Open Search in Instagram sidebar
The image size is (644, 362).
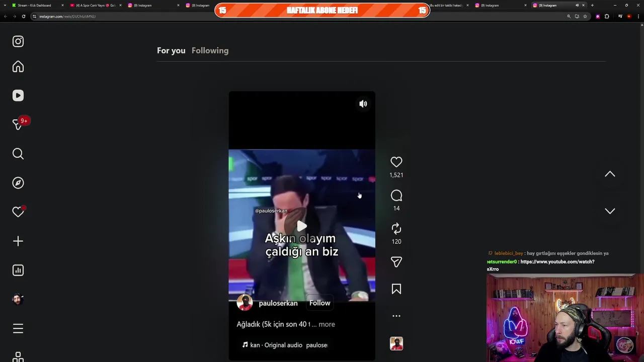(18, 154)
